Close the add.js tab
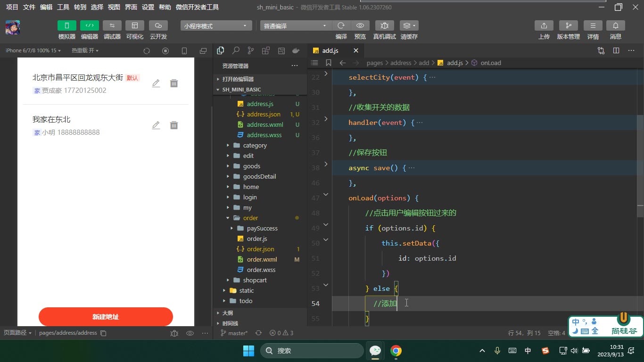This screenshot has width=644, height=362. [356, 50]
